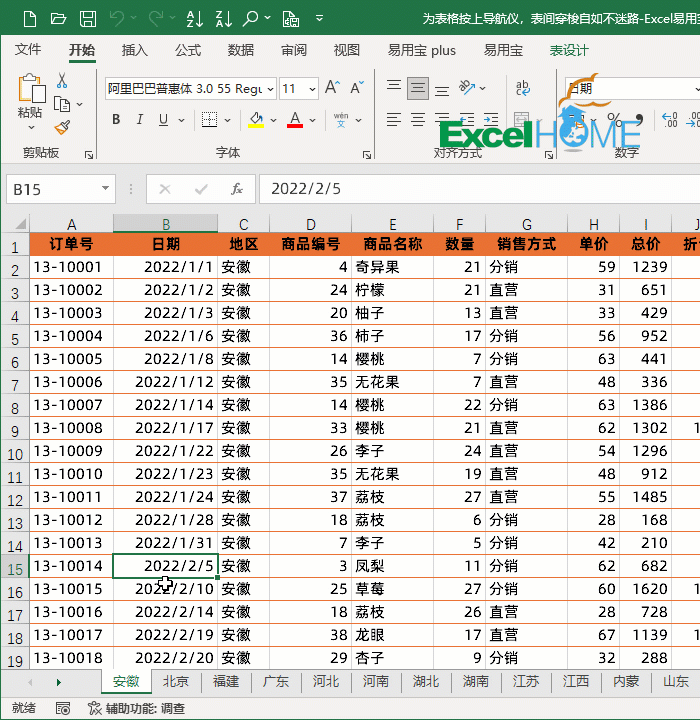This screenshot has height=720, width=700.
Task: Apply yellow fill color
Action: [x=256, y=120]
